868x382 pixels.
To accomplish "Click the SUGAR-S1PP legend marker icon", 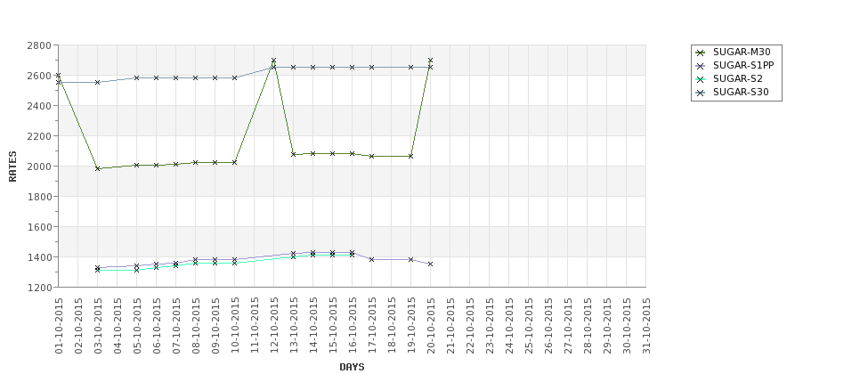I will click(x=701, y=66).
